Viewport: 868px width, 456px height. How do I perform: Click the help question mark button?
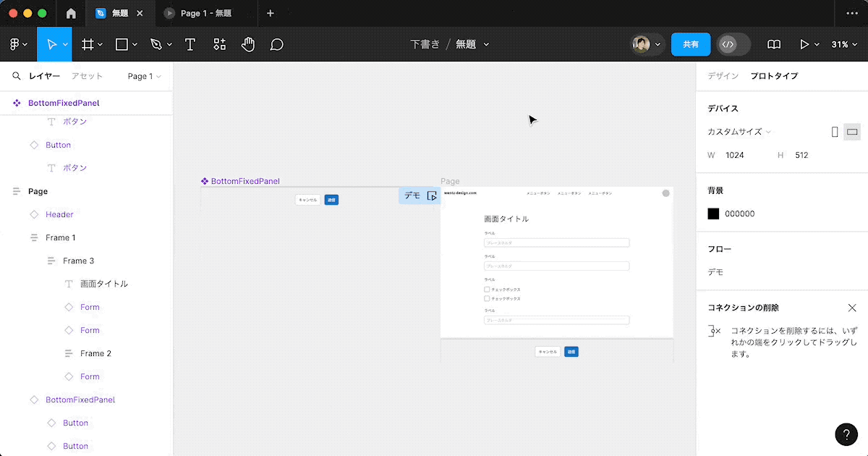[x=846, y=434]
